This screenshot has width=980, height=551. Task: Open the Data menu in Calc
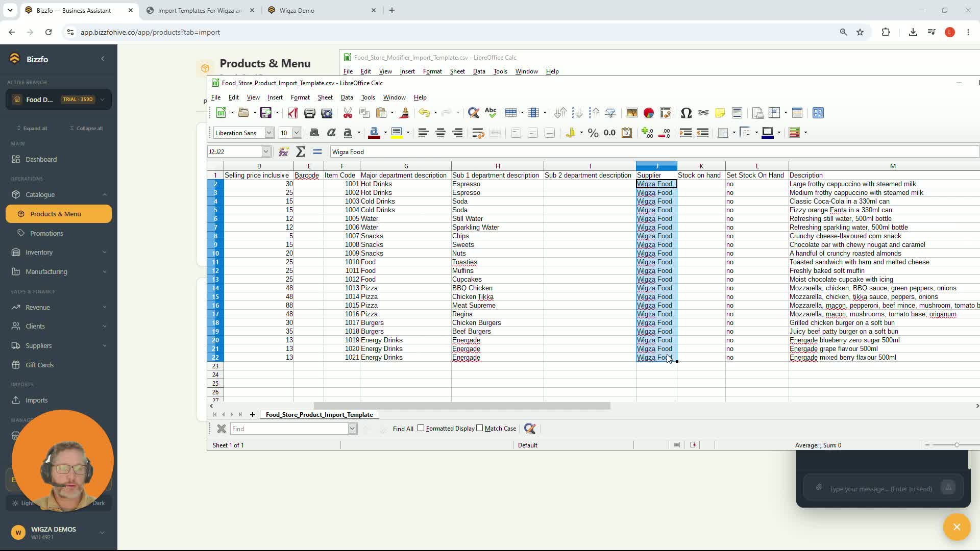tap(347, 97)
